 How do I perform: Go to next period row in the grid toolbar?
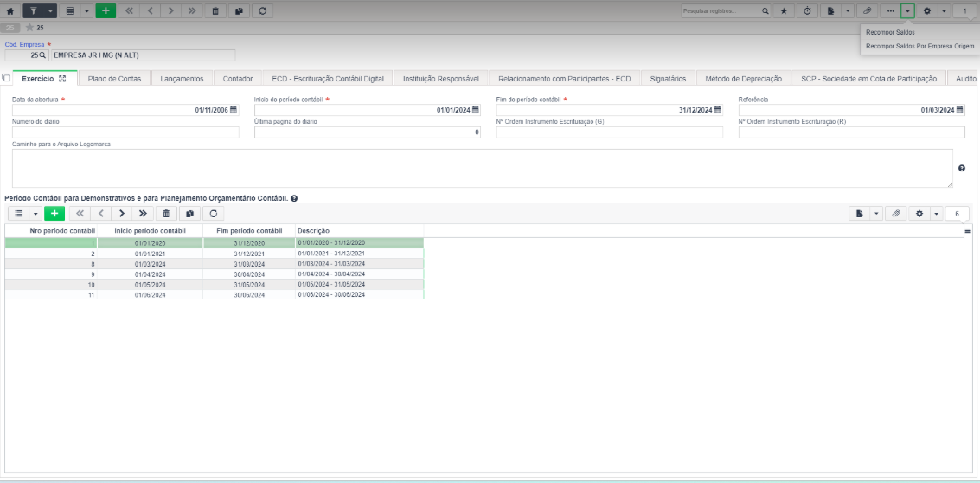click(x=122, y=213)
